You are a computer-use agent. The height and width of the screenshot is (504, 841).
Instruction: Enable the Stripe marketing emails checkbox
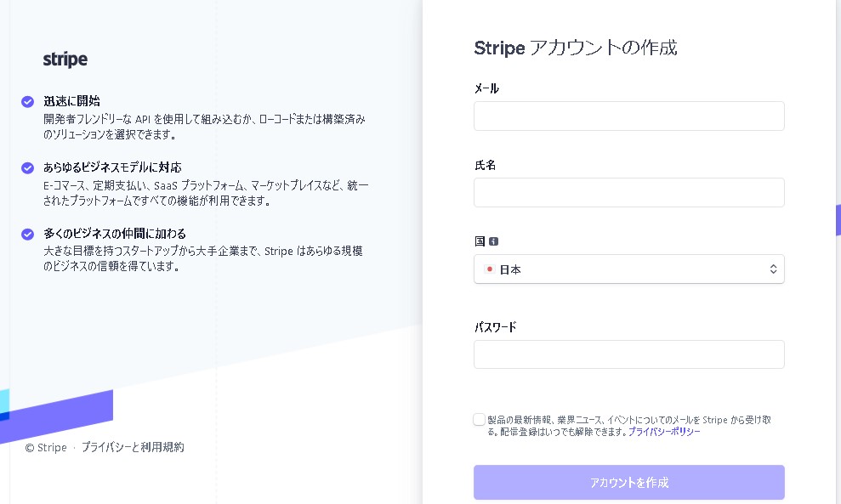480,419
